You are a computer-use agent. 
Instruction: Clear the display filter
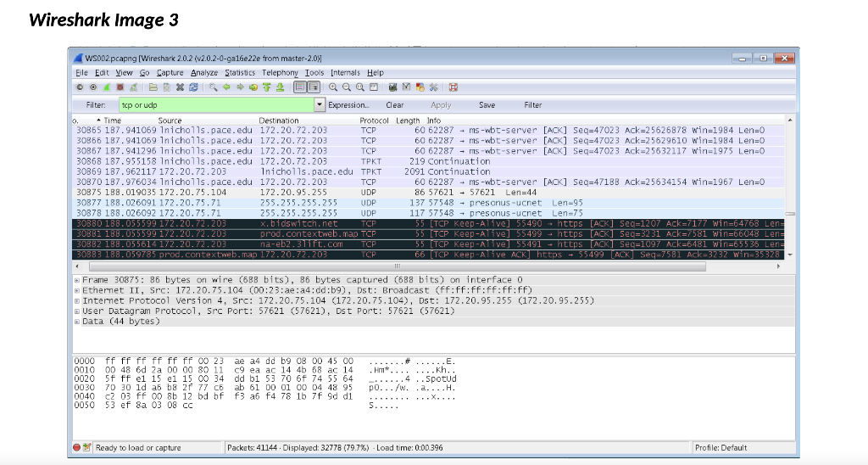pyautogui.click(x=395, y=104)
